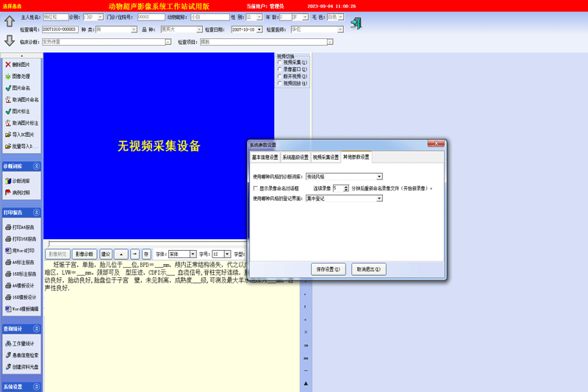
Task: Click the 动物昵称 animal nickname field
Action: click(x=209, y=17)
